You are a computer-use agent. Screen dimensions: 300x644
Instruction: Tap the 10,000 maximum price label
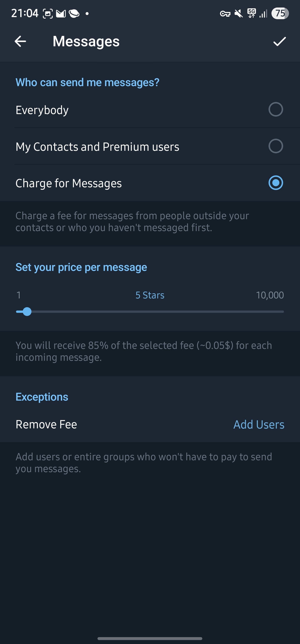[x=270, y=295]
